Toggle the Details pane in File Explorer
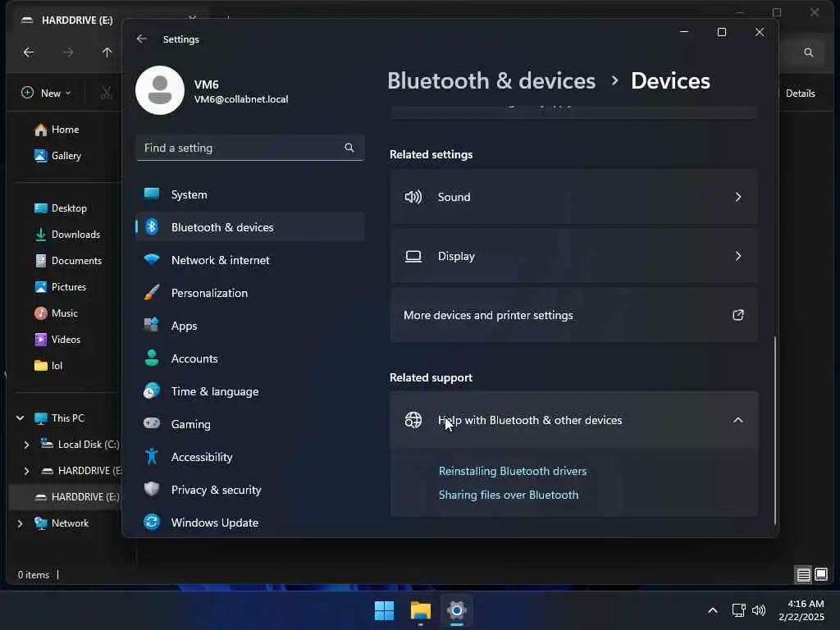Viewport: 840px width, 630px height. click(800, 93)
